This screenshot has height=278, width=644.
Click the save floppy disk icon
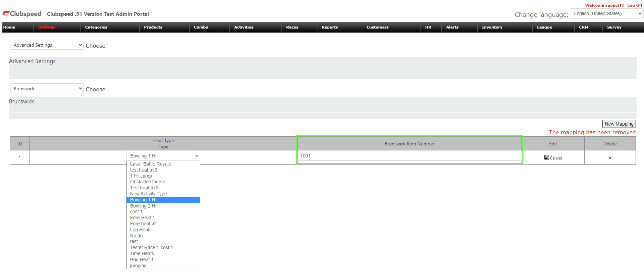tap(547, 157)
